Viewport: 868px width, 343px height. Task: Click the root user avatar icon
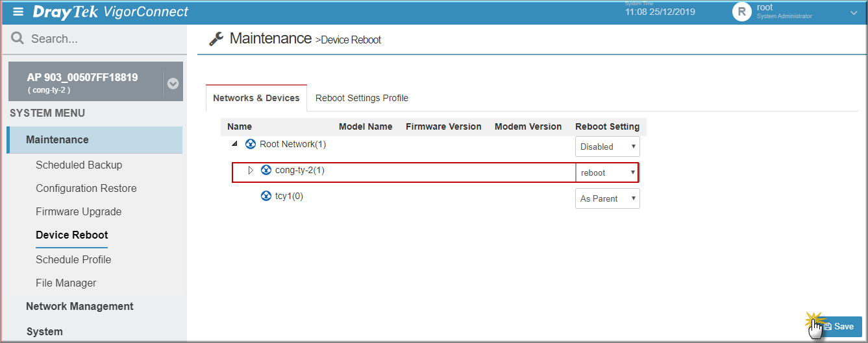[741, 12]
